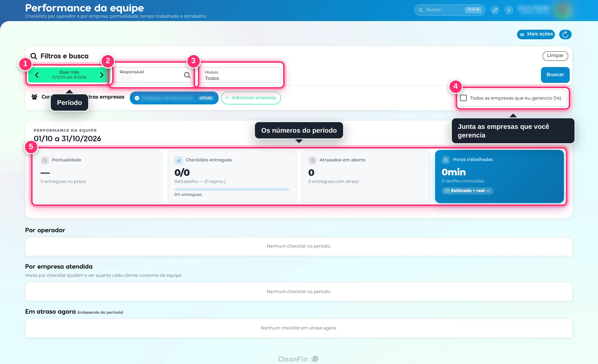
Task: Click the Horas trabalhadas timer icon
Action: (446, 160)
